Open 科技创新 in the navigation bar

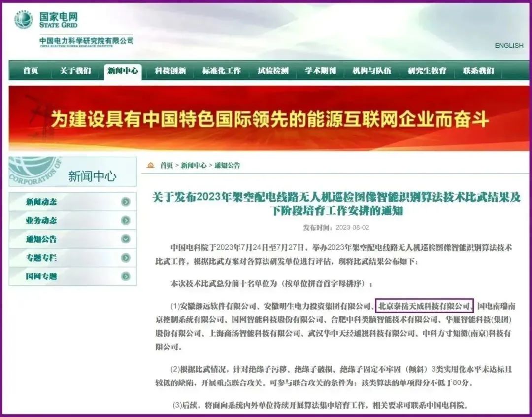(x=170, y=71)
